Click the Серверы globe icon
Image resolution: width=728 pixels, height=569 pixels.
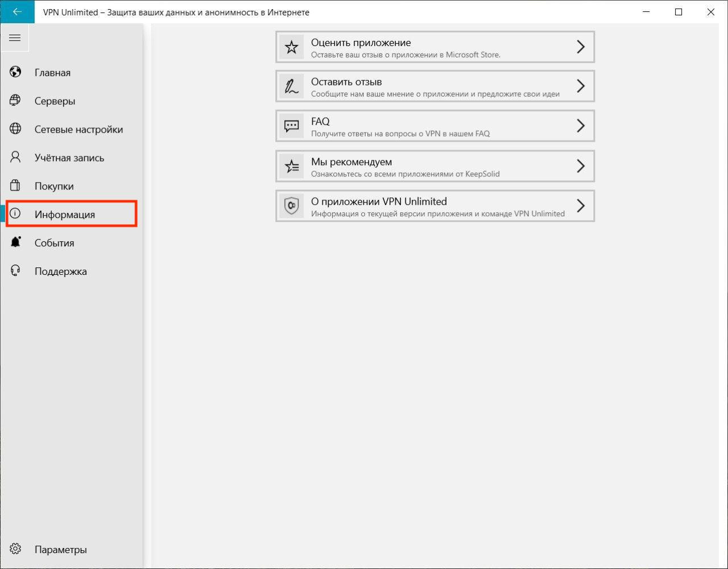click(15, 101)
